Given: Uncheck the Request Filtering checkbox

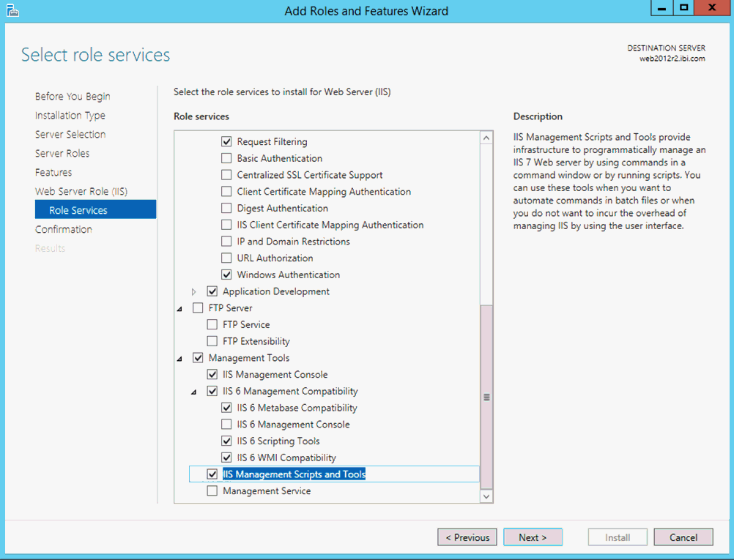Looking at the screenshot, I should point(226,141).
